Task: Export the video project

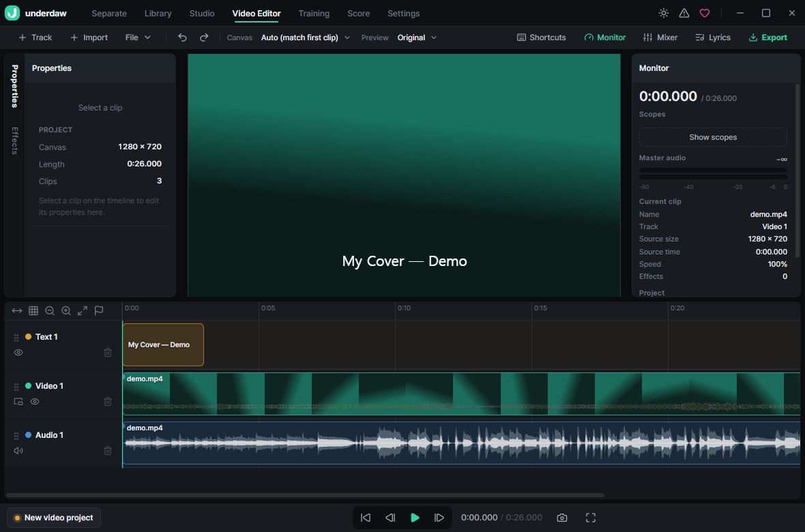Action: coord(768,38)
